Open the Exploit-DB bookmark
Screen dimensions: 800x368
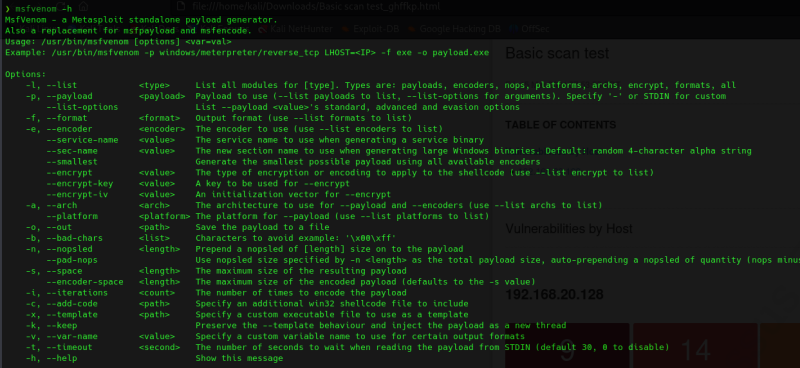click(371, 29)
